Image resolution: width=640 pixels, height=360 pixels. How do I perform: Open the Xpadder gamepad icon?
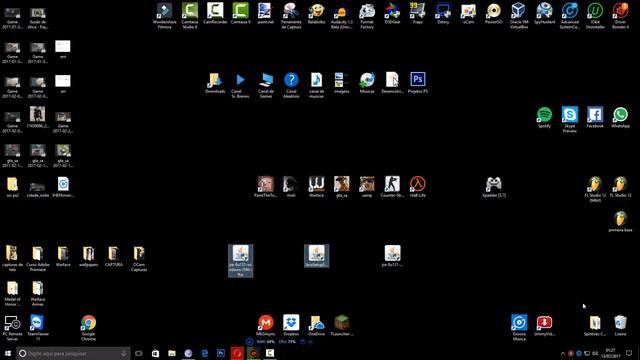(493, 187)
